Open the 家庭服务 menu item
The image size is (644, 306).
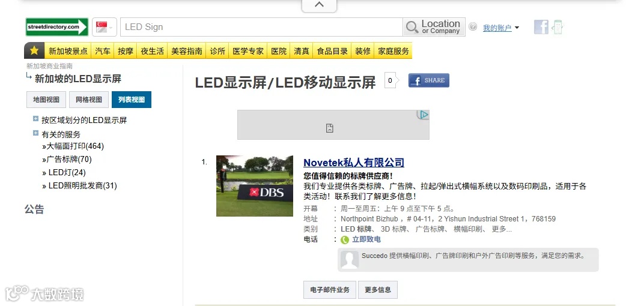(x=393, y=51)
